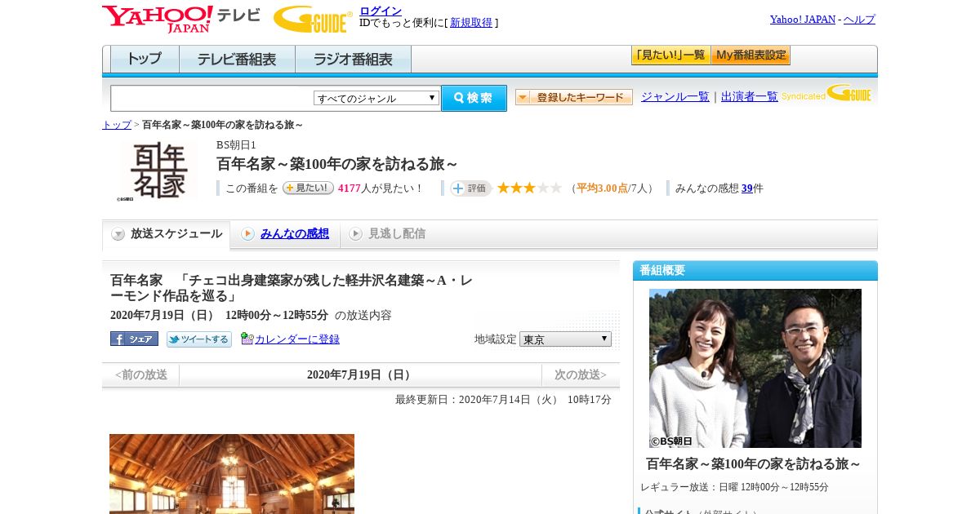Click the two presenters photo in 番組概要

coord(755,368)
